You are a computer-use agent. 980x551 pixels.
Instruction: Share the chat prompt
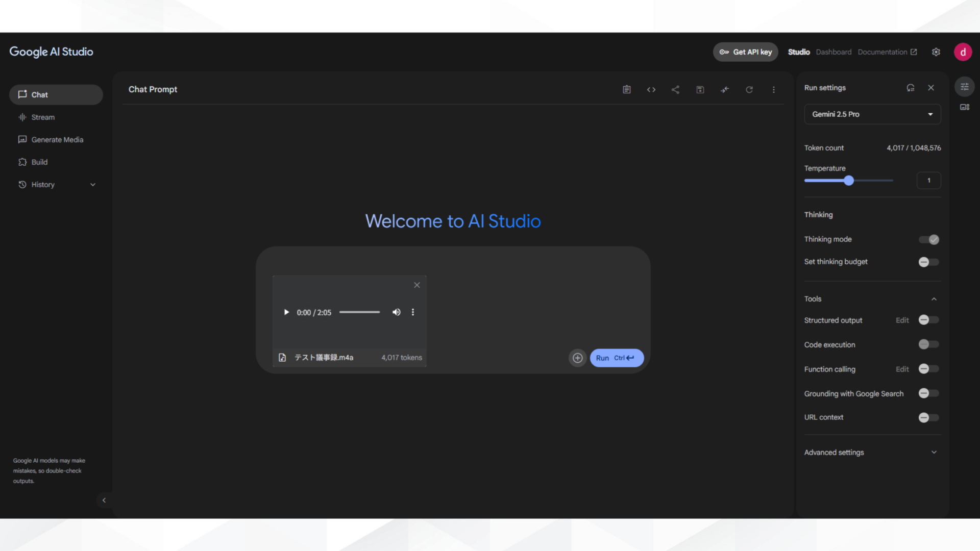pyautogui.click(x=675, y=89)
